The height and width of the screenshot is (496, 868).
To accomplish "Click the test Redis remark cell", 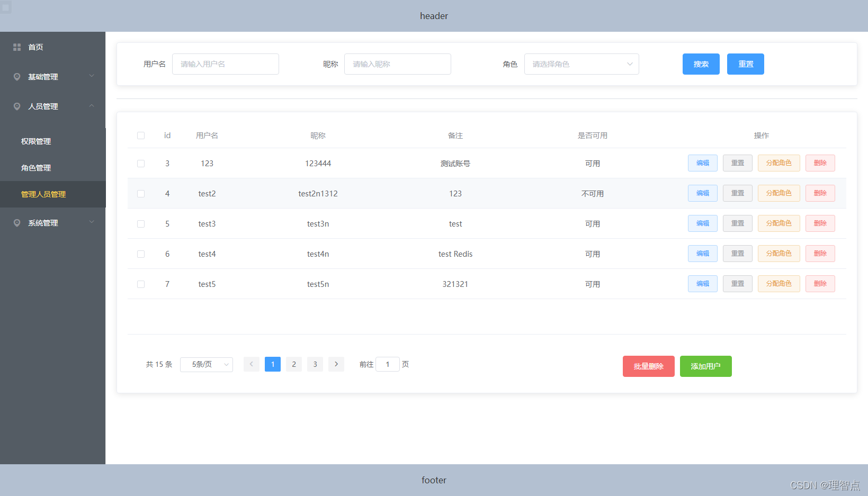I will 455,254.
